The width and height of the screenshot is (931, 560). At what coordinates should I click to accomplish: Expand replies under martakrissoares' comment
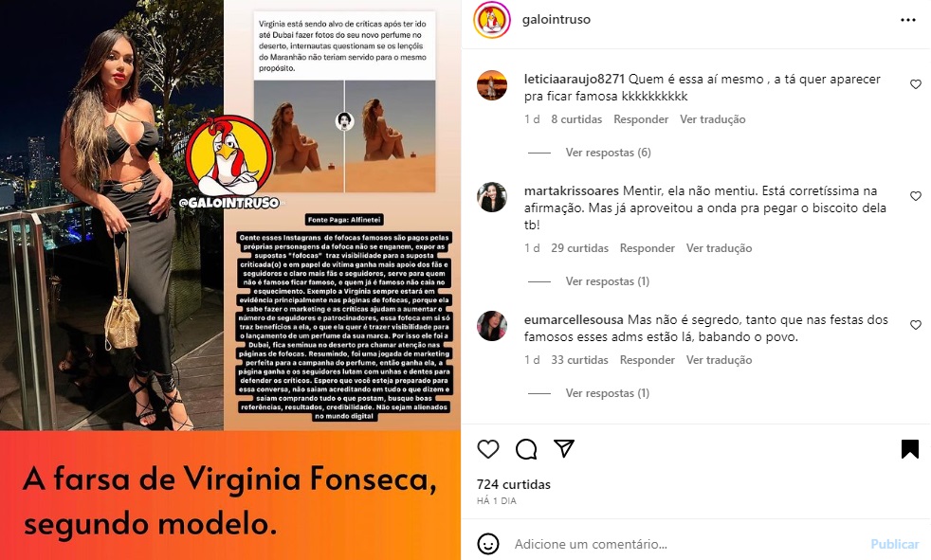coord(608,281)
